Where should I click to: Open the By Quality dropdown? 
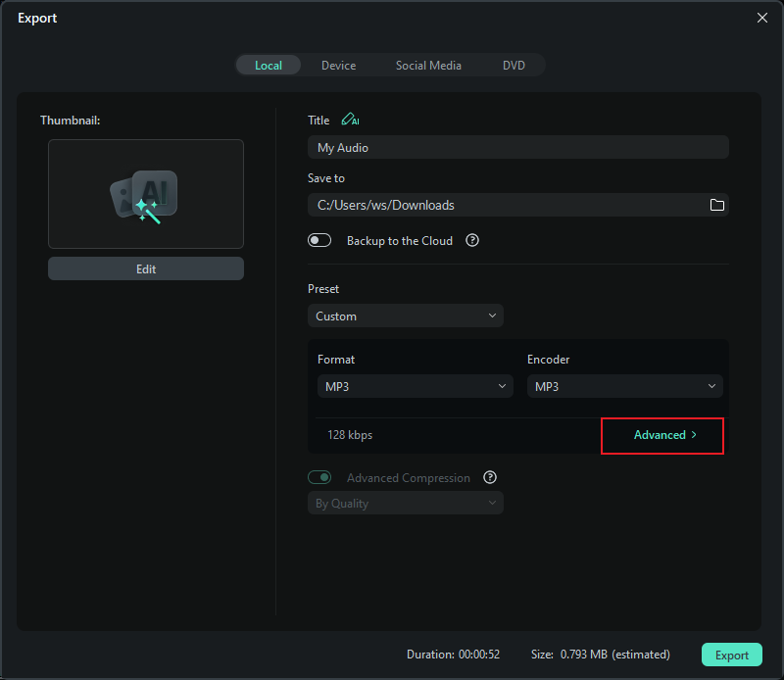(x=406, y=503)
